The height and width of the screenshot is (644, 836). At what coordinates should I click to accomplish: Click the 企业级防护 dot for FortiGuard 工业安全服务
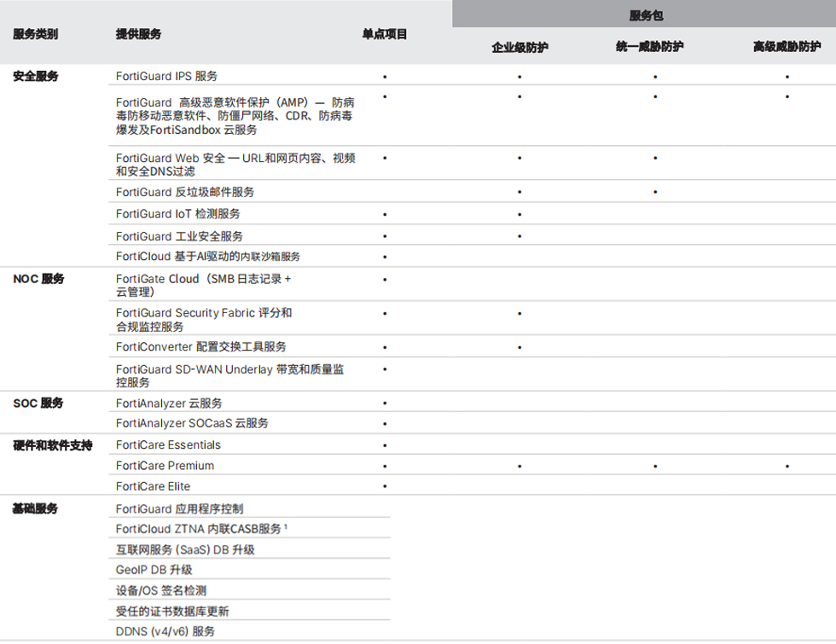520,236
